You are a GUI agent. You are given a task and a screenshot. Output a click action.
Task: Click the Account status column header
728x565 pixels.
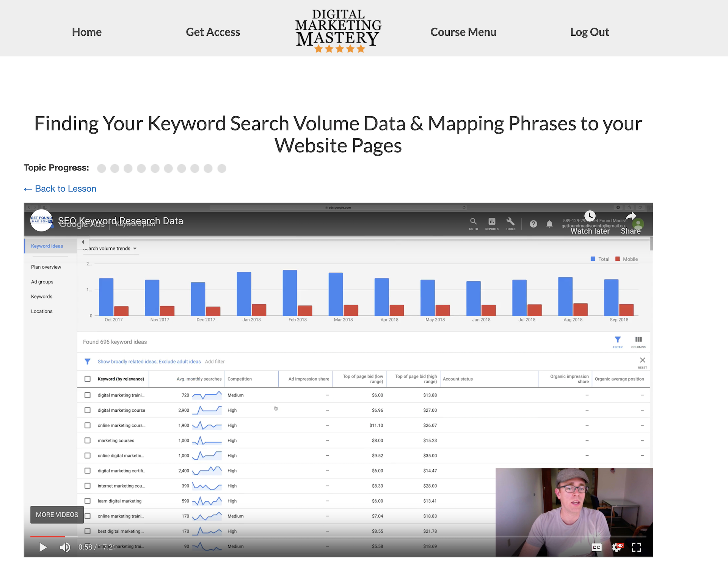458,379
